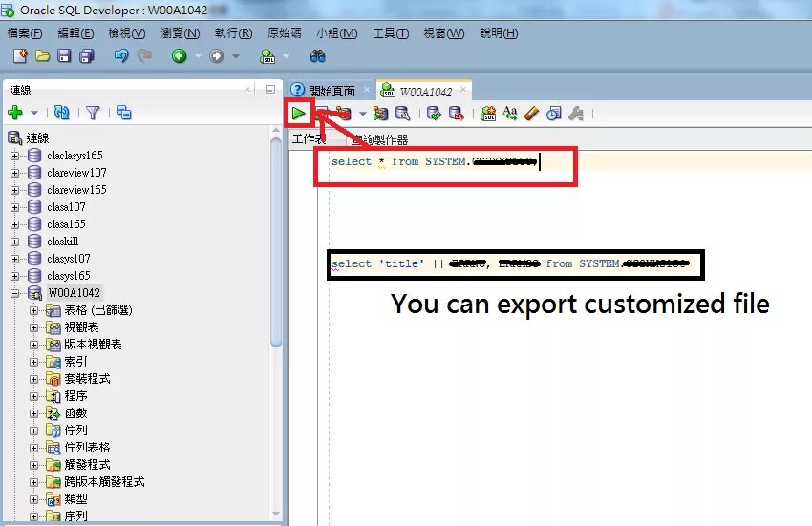Click the Save disk icon
The image size is (812, 526).
(64, 55)
